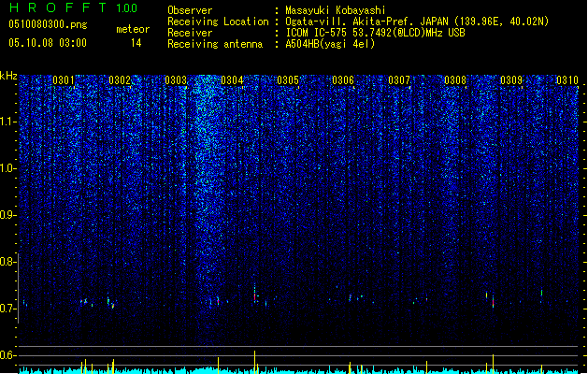Screen dimensions: 588x374
Task: Click the Receiving antenna label
Action: pyautogui.click(x=215, y=44)
